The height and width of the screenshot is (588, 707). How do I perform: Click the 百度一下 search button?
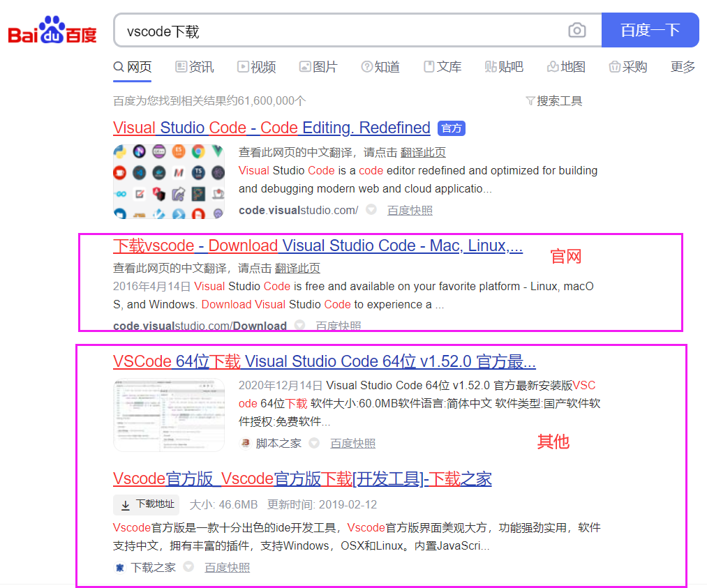pyautogui.click(x=650, y=30)
